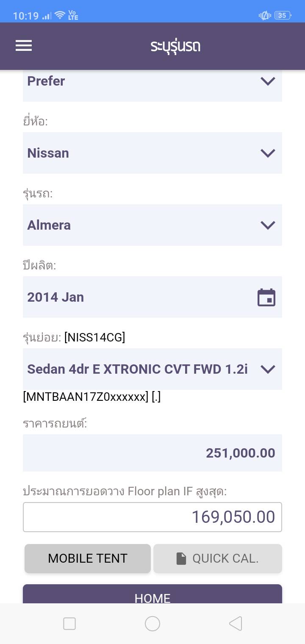The image size is (305, 644).
Task: Open the Nissan brand dropdown
Action: pos(152,153)
